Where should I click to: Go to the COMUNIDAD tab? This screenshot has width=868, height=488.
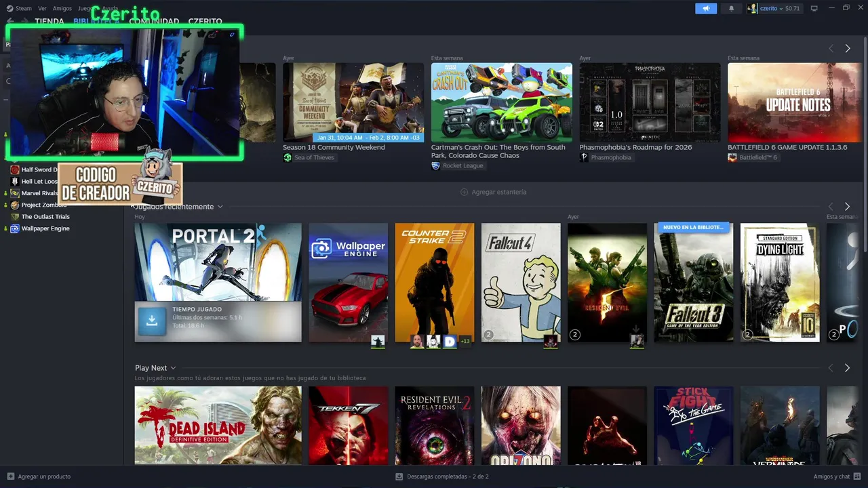point(154,22)
